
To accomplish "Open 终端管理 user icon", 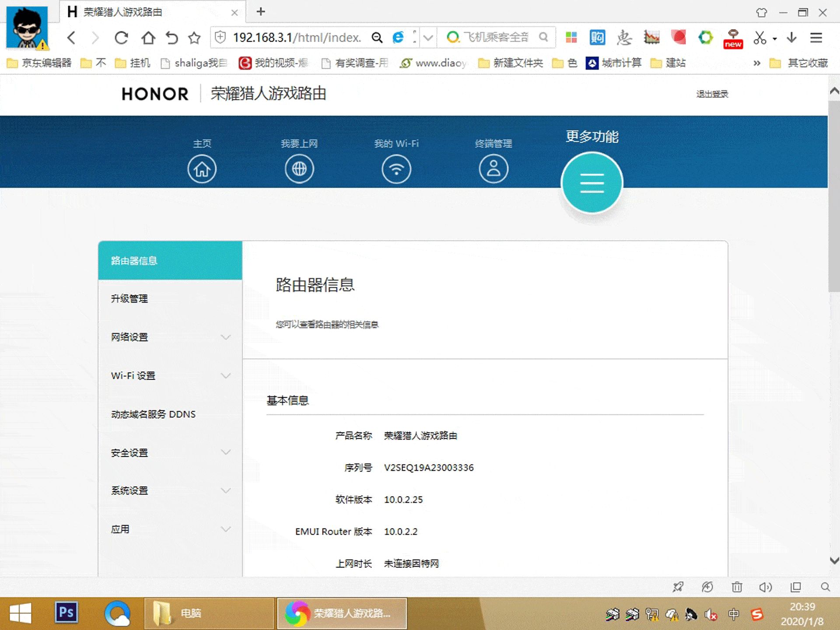I will pos(493,169).
